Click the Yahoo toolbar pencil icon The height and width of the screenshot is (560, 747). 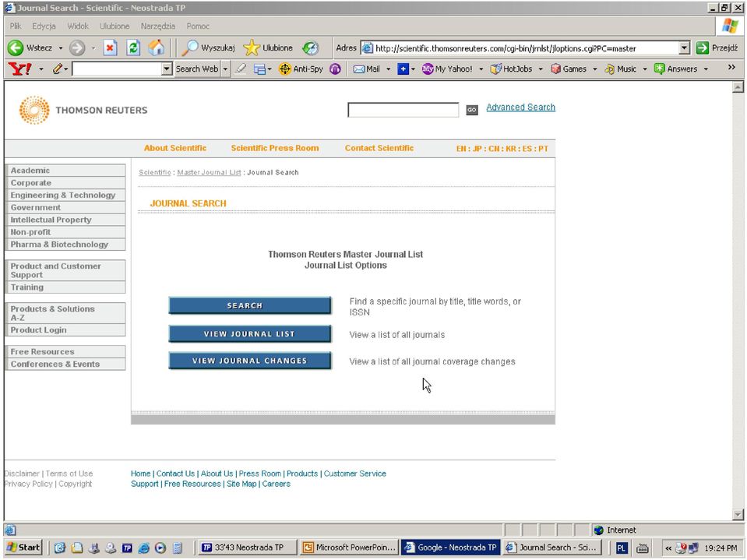click(x=58, y=69)
